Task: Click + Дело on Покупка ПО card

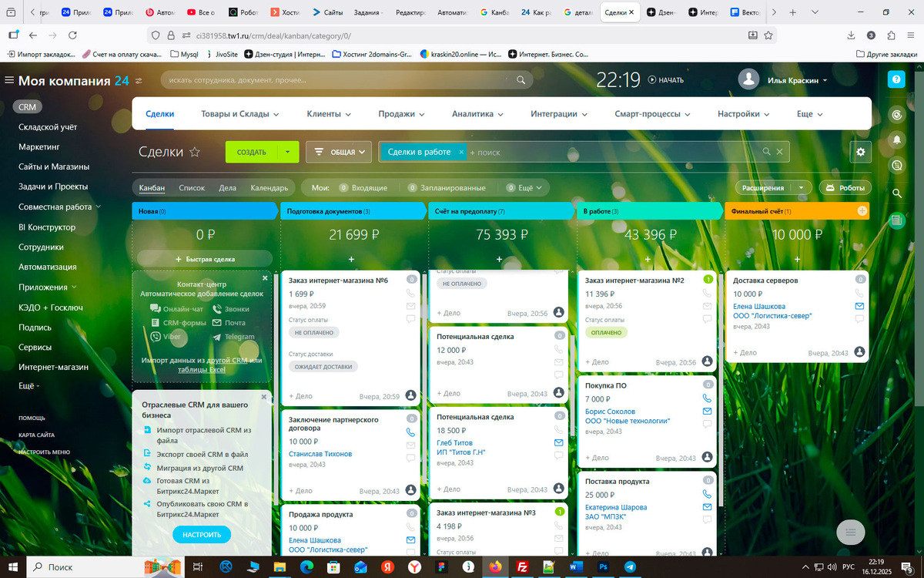Action: (x=597, y=458)
